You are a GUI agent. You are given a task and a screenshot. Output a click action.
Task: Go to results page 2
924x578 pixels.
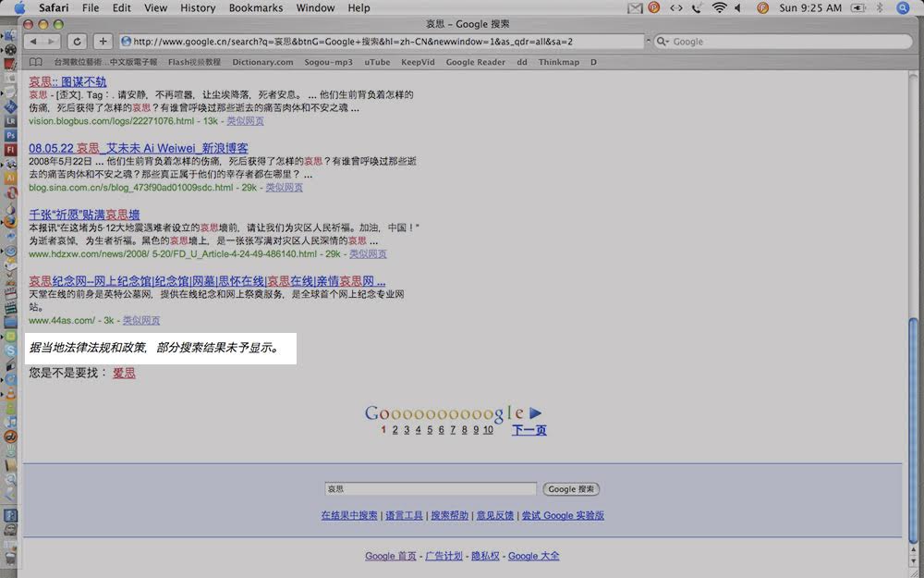tap(395, 430)
